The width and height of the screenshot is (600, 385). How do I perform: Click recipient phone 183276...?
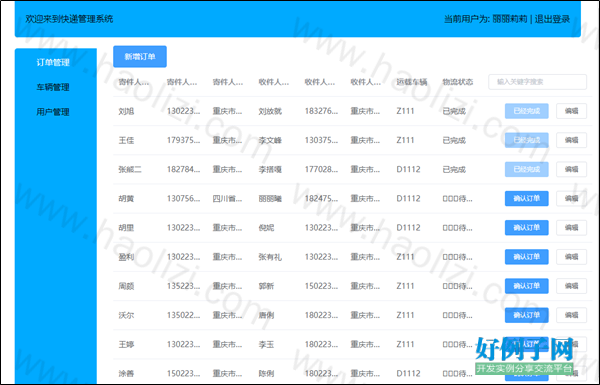tap(321, 111)
